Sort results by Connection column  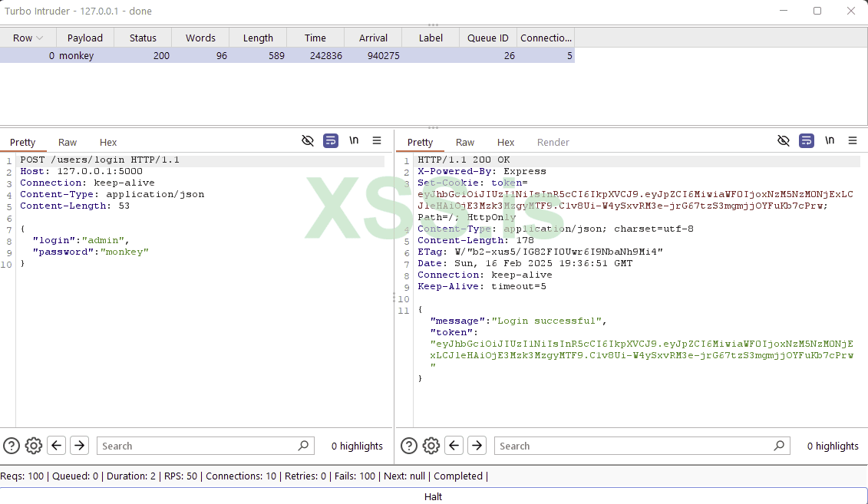tap(546, 38)
